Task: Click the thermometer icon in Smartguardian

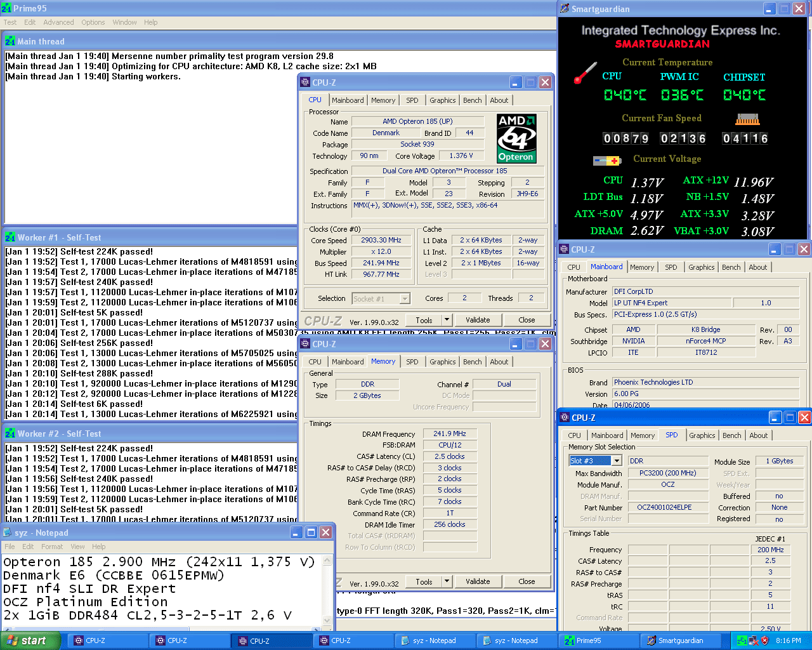Action: click(586, 72)
